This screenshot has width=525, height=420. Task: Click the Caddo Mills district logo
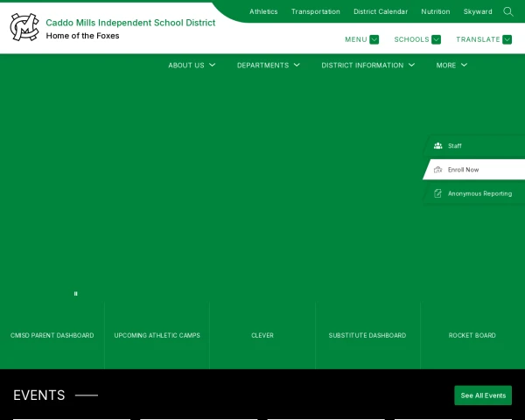click(x=24, y=27)
